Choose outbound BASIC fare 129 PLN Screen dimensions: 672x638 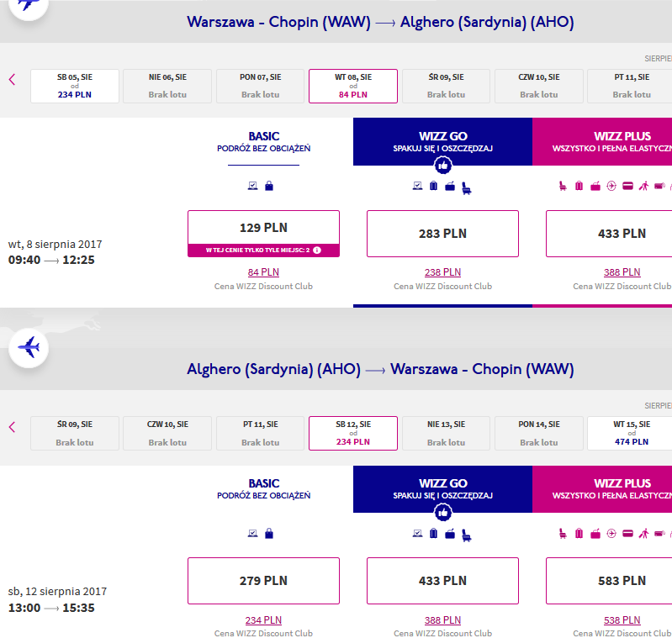coord(263,234)
